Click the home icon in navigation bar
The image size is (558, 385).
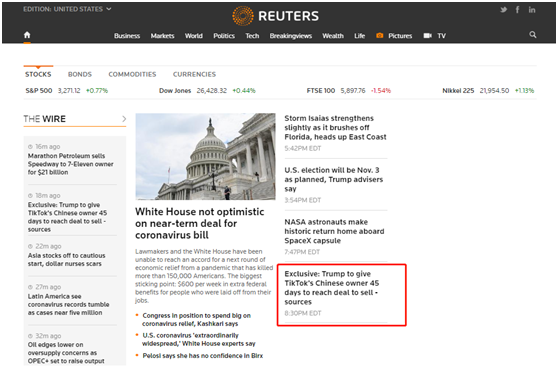[27, 35]
